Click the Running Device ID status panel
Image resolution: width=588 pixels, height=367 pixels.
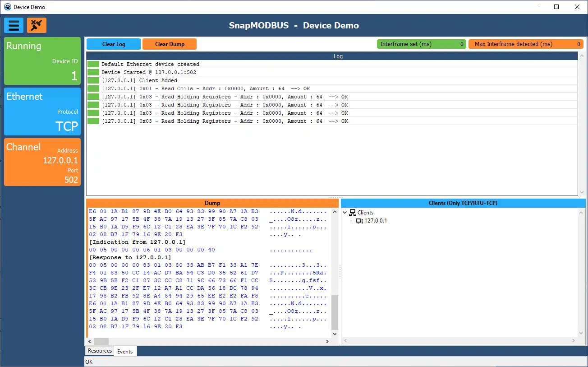tap(42, 61)
